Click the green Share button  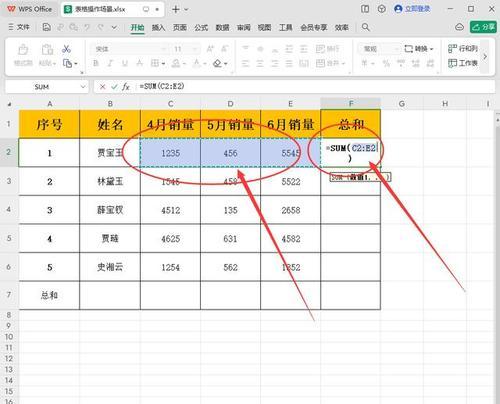pos(483,27)
